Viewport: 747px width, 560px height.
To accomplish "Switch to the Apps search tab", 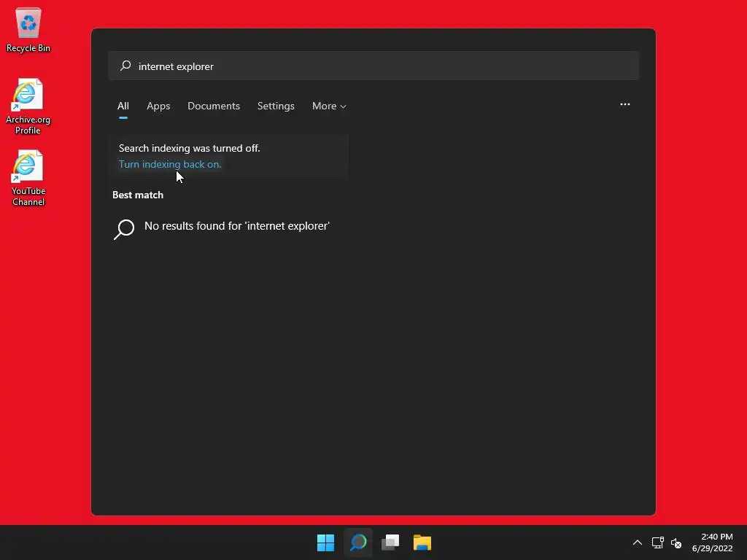I will [158, 106].
